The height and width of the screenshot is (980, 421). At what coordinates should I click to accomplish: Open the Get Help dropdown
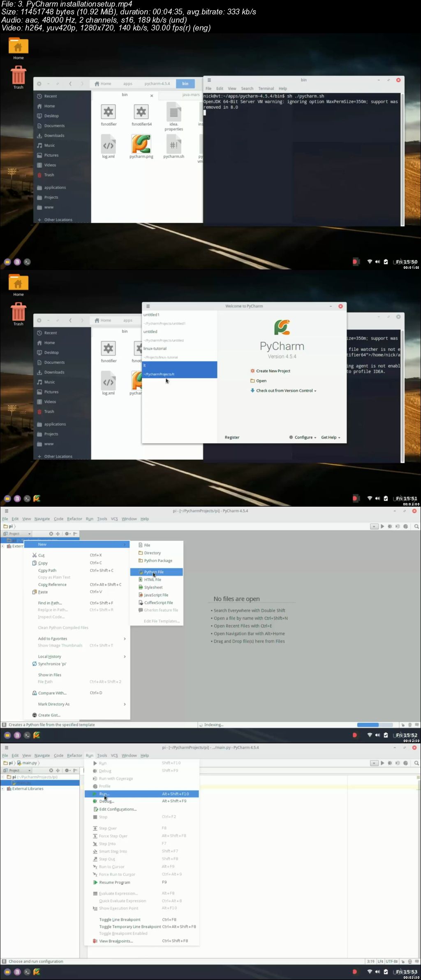click(x=331, y=437)
